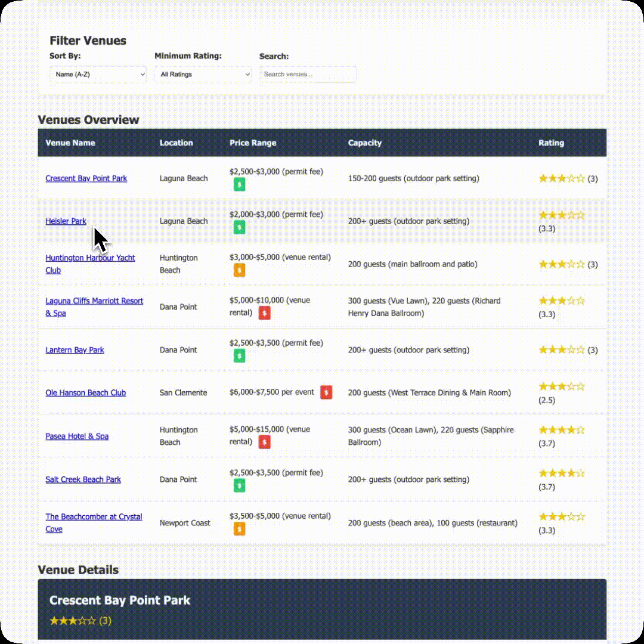The height and width of the screenshot is (644, 644).
Task: Open Laguna Cliffs Marriott Resort & Spa link
Action: (94, 307)
